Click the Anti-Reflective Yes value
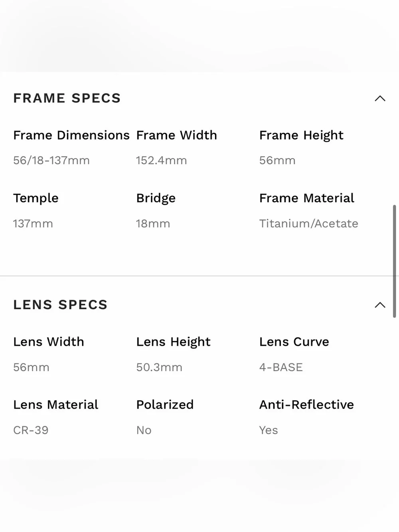Viewport: 399px width, 532px height. coord(269,430)
